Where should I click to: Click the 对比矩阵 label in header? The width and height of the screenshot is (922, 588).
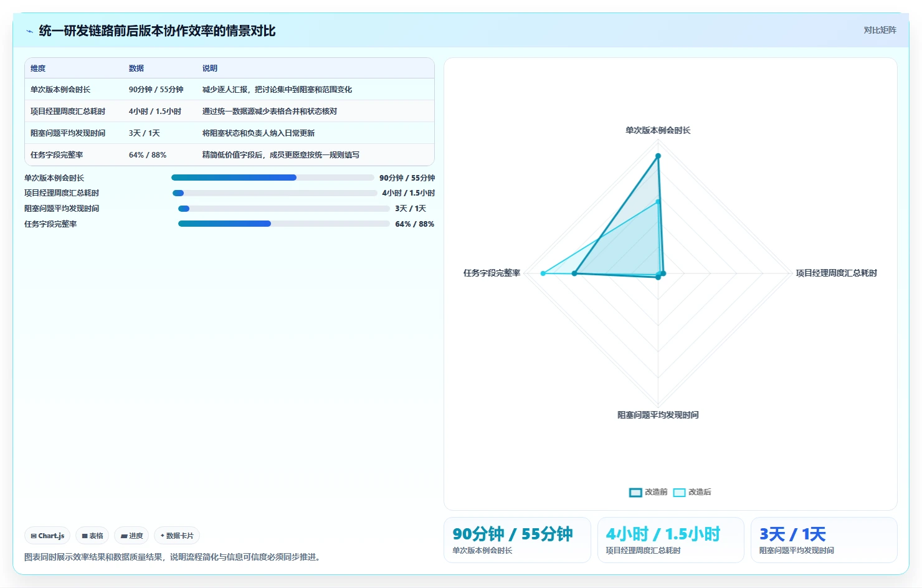click(880, 30)
